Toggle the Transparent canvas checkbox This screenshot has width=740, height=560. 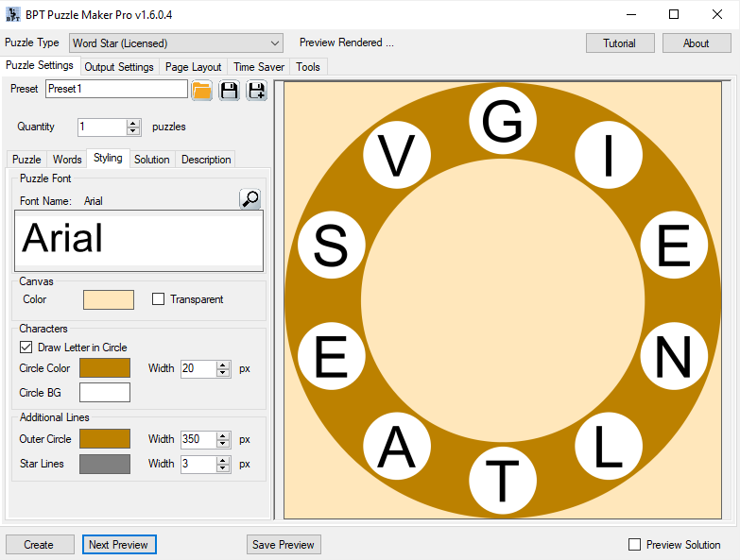[x=158, y=298]
